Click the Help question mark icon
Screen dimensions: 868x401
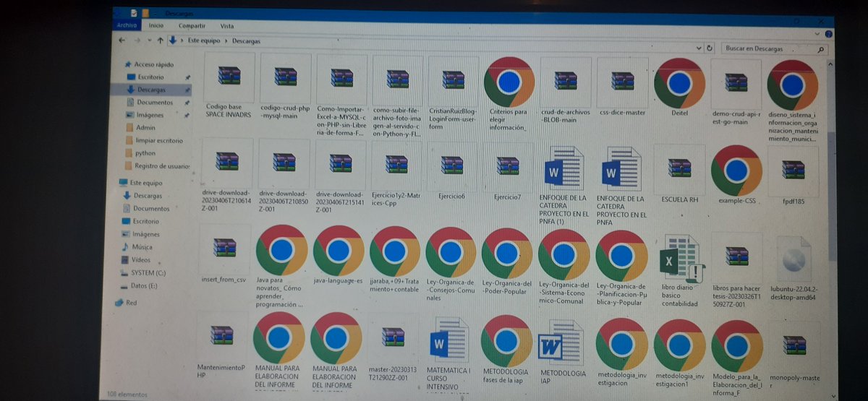pyautogui.click(x=829, y=33)
